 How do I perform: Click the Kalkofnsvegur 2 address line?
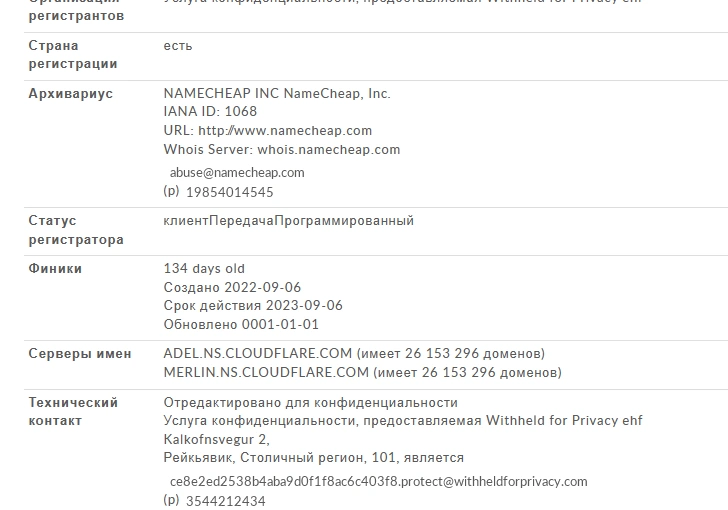pyautogui.click(x=216, y=439)
